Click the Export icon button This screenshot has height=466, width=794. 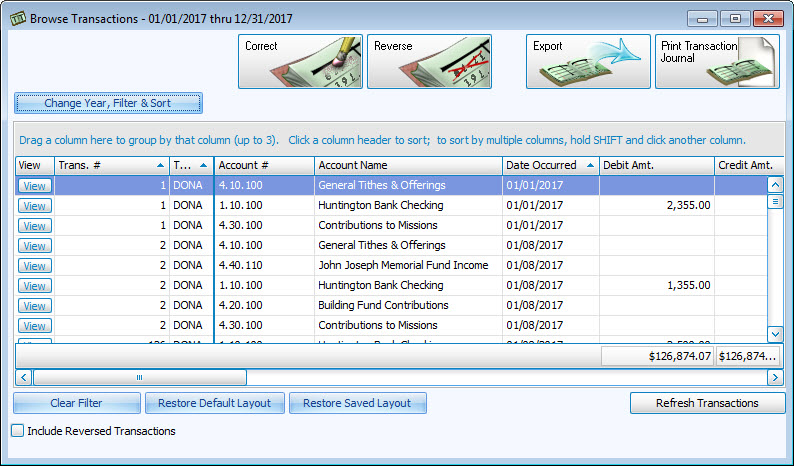click(588, 62)
